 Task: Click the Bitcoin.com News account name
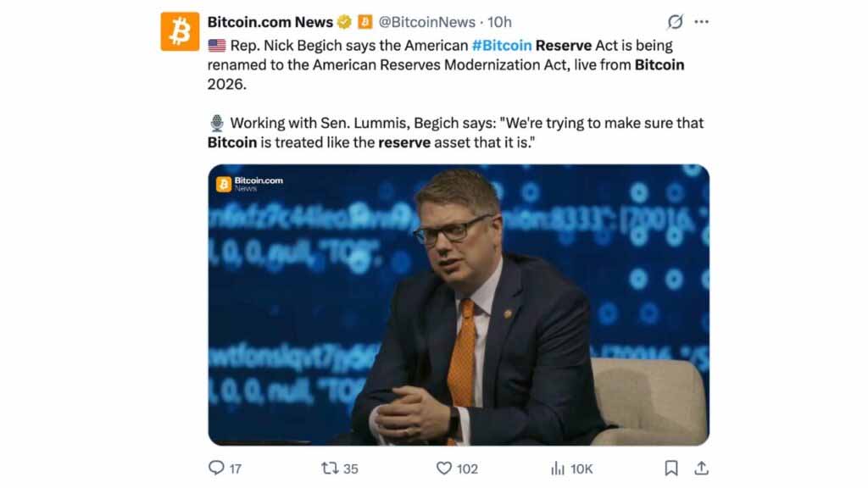(270, 22)
